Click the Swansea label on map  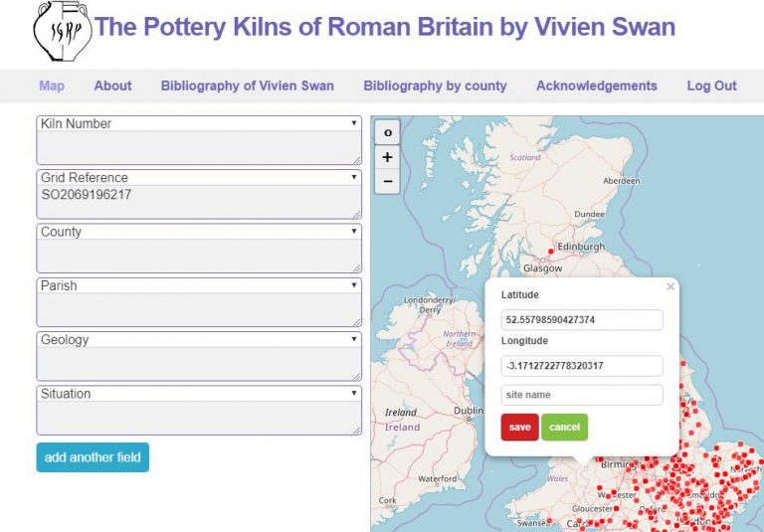[532, 524]
